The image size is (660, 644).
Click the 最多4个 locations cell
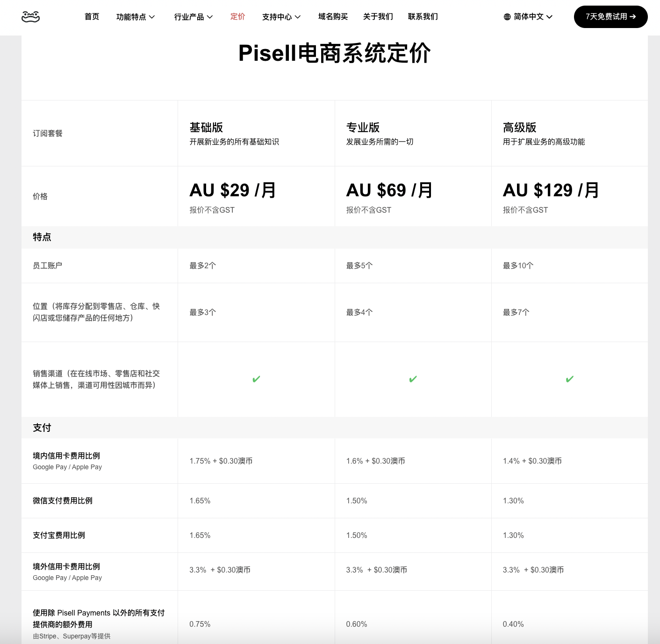(x=359, y=312)
